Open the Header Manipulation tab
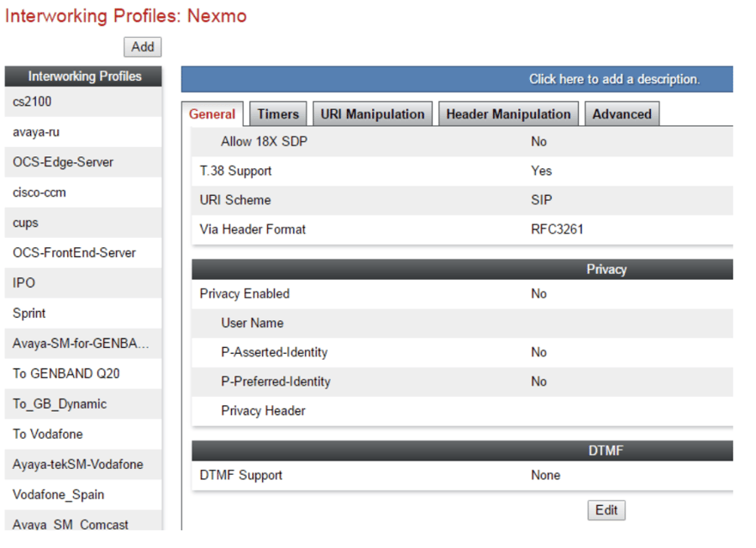The width and height of the screenshot is (756, 548). click(x=508, y=113)
